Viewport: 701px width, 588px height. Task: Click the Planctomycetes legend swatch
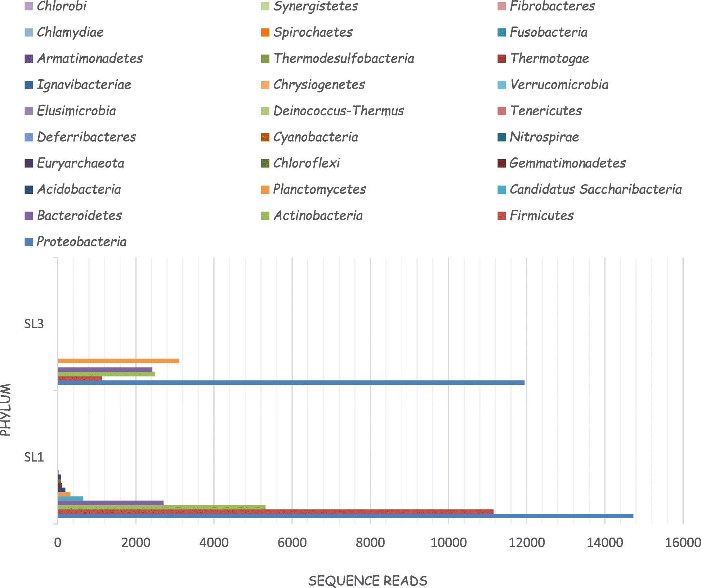pyautogui.click(x=265, y=190)
